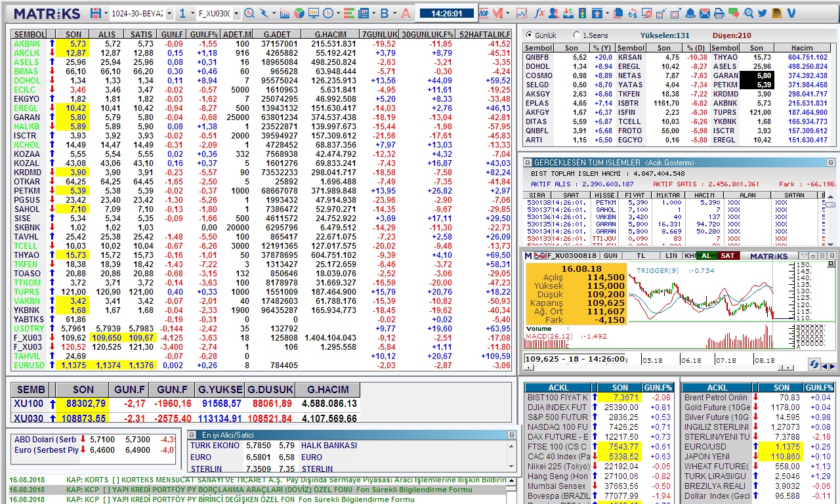Expand the red M icon dropdown arrow

508,13
